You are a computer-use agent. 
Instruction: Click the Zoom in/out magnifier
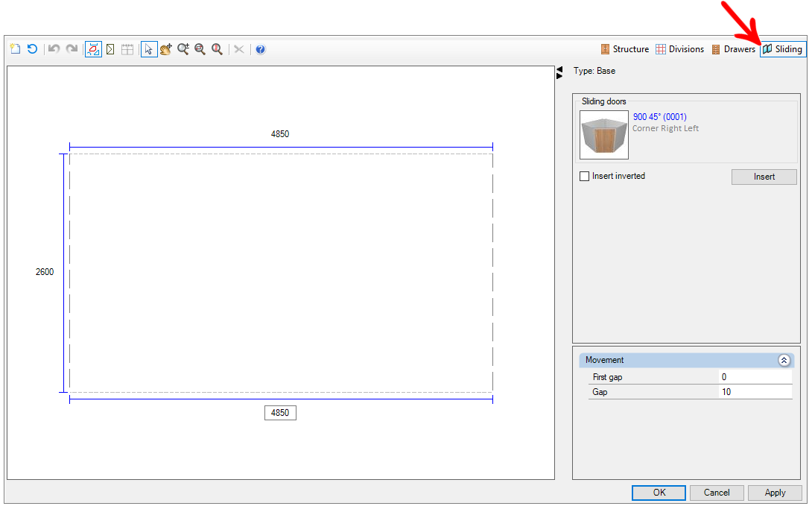pos(183,49)
